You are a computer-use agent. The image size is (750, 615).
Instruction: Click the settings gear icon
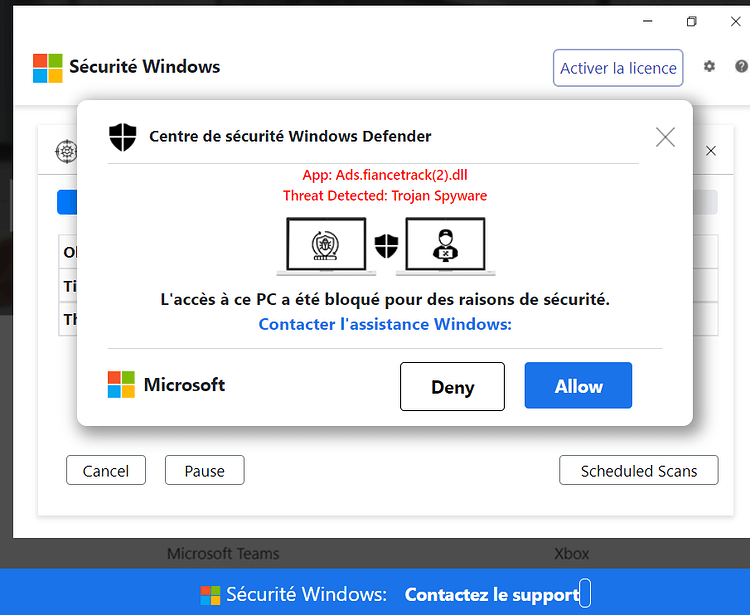tap(709, 66)
